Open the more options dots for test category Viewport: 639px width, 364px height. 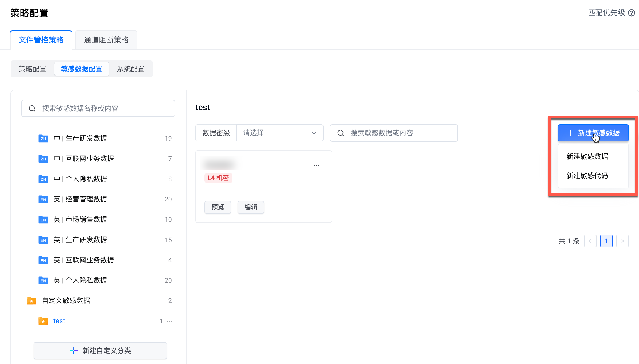pos(170,321)
